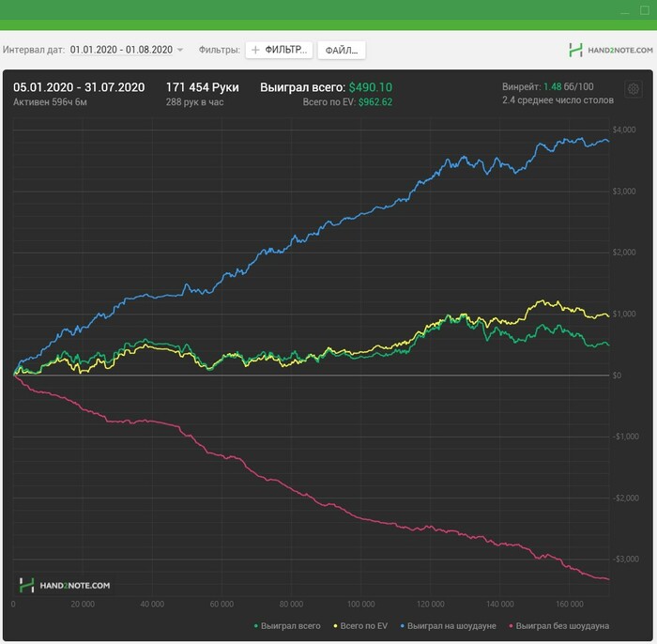Viewport: 657px width, 644px height.
Task: Click the yellow dot of Всего по EV legend
Action: pyautogui.click(x=335, y=626)
